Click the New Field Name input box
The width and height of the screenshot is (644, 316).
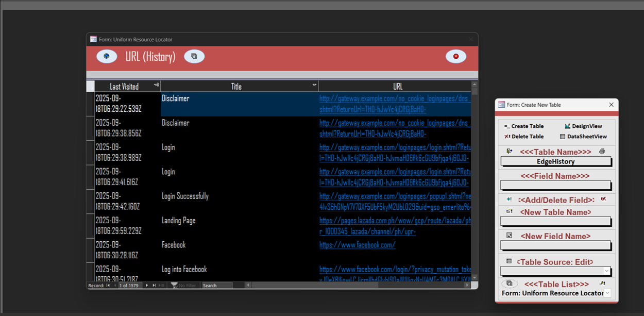pyautogui.click(x=555, y=245)
